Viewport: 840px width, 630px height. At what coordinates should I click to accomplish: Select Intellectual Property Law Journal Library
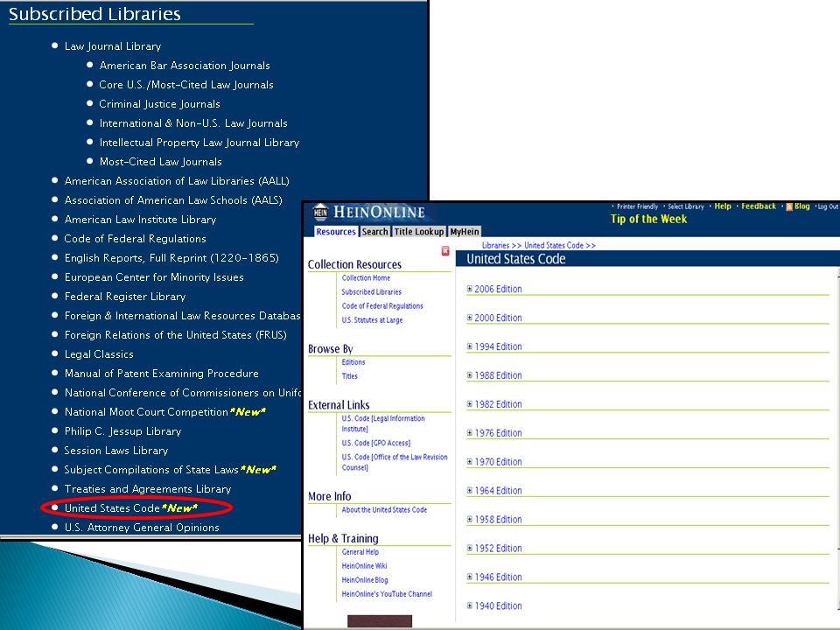tap(199, 143)
